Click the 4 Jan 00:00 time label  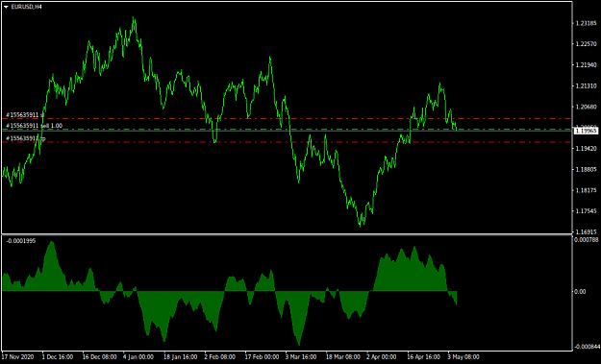click(138, 357)
